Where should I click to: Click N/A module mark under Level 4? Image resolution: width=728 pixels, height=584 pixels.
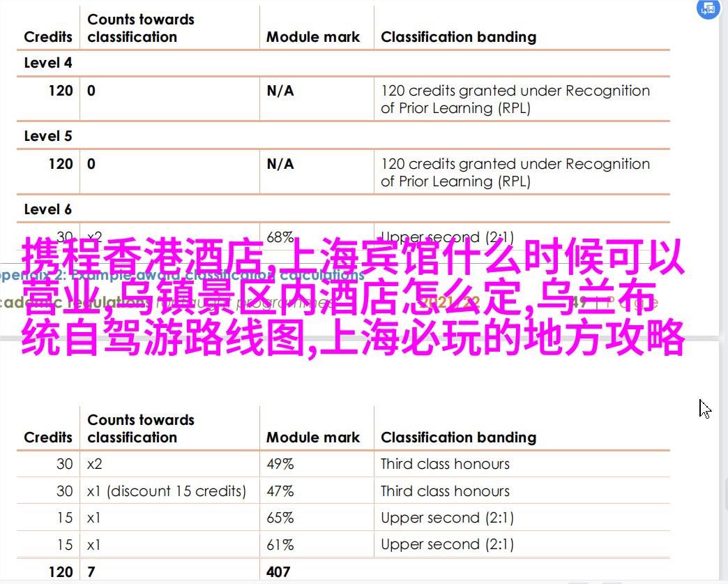click(x=280, y=91)
